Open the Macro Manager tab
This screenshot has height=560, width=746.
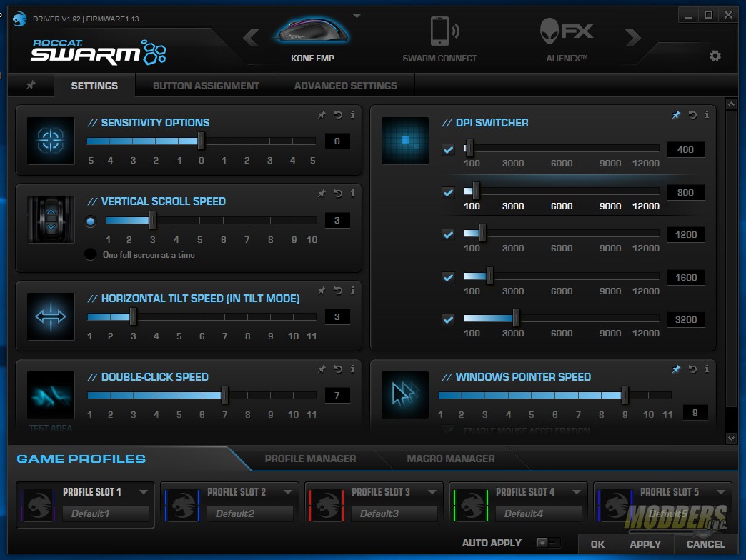(451, 459)
